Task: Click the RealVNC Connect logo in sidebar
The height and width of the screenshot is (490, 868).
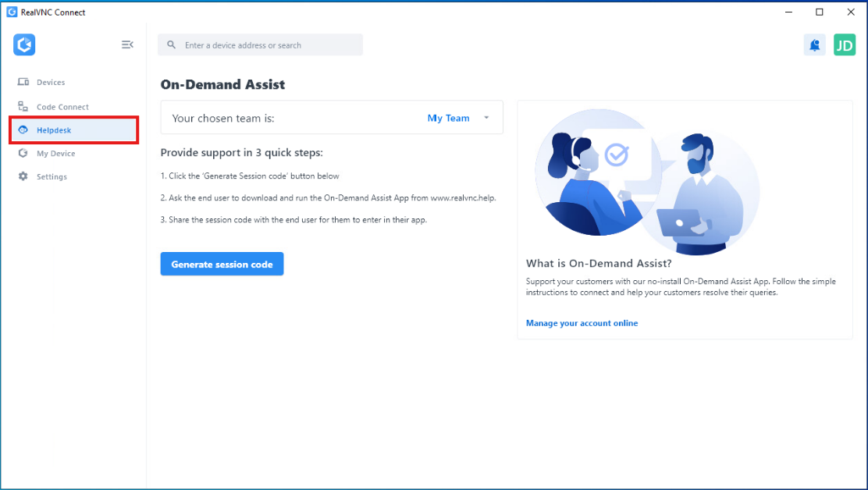Action: pos(24,44)
